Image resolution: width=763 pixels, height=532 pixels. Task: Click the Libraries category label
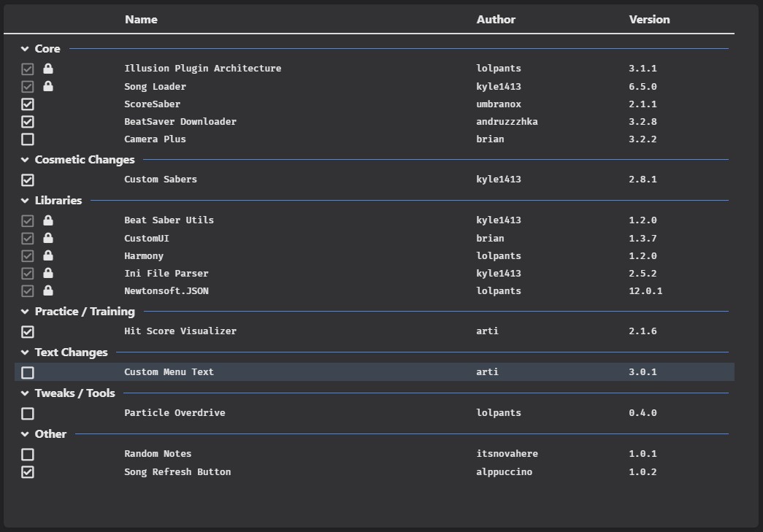point(58,201)
